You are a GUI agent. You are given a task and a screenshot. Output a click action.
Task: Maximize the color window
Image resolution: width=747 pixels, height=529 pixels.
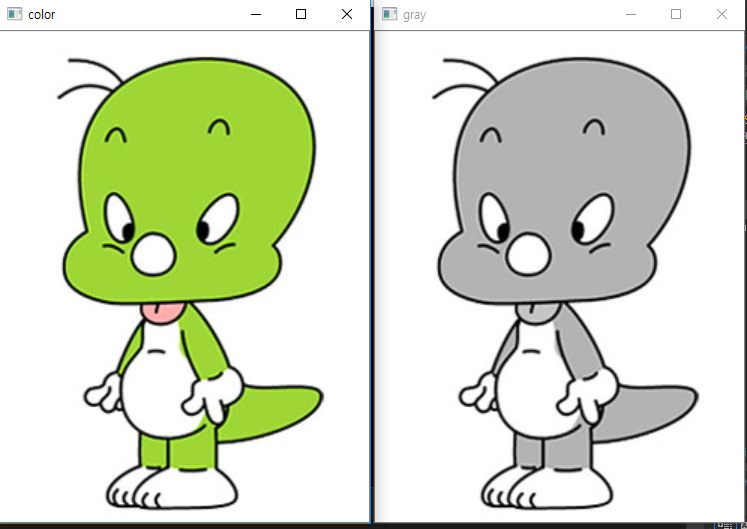(301, 14)
